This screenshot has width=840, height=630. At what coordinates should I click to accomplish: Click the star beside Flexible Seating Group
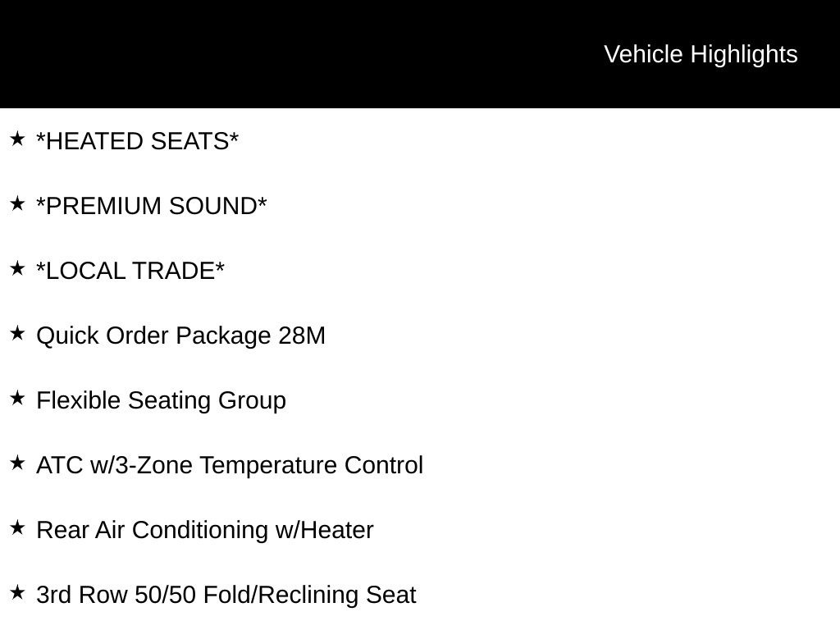17,398
